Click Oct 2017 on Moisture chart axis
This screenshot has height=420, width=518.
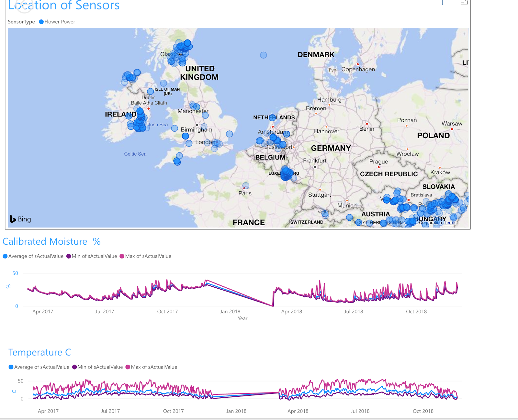click(x=167, y=312)
